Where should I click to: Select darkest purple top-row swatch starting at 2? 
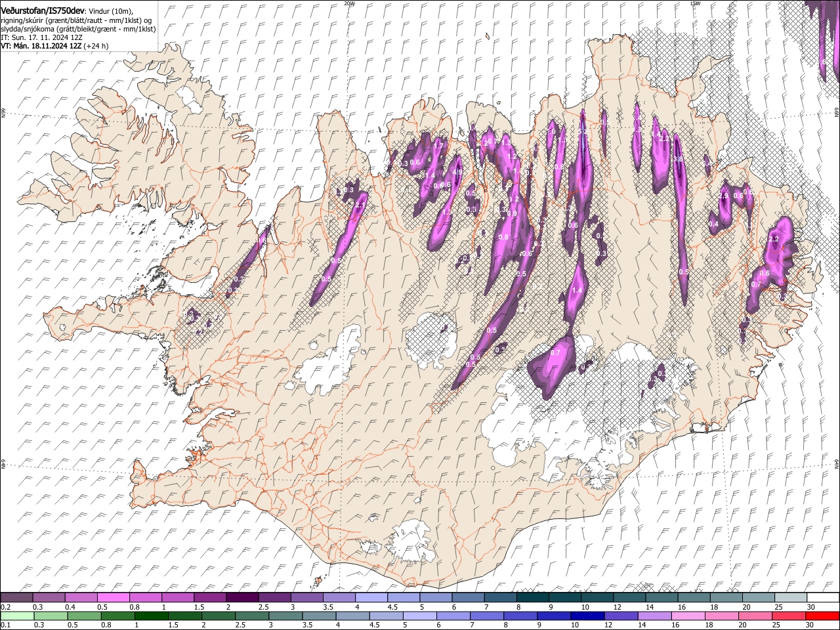242,597
